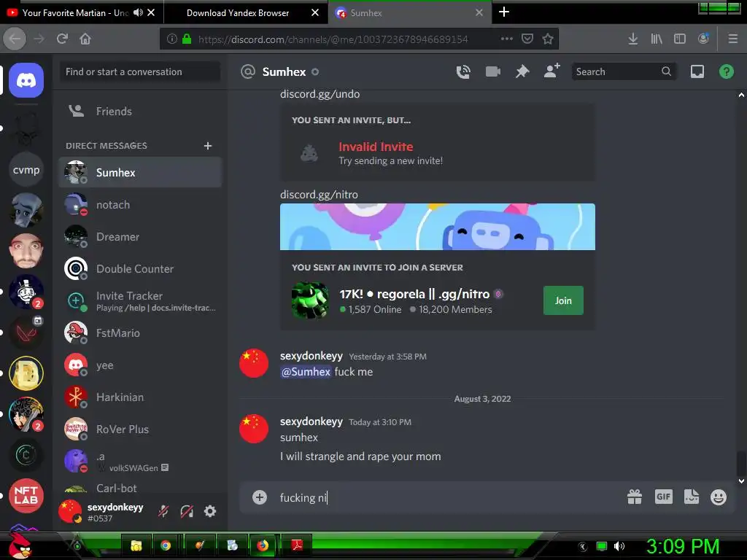Open the sticker picker icon
Image resolution: width=747 pixels, height=560 pixels.
(692, 497)
